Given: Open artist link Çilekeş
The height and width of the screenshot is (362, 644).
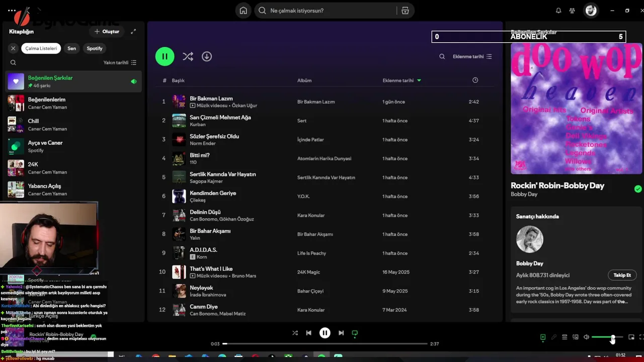Looking at the screenshot, I should click(x=197, y=200).
